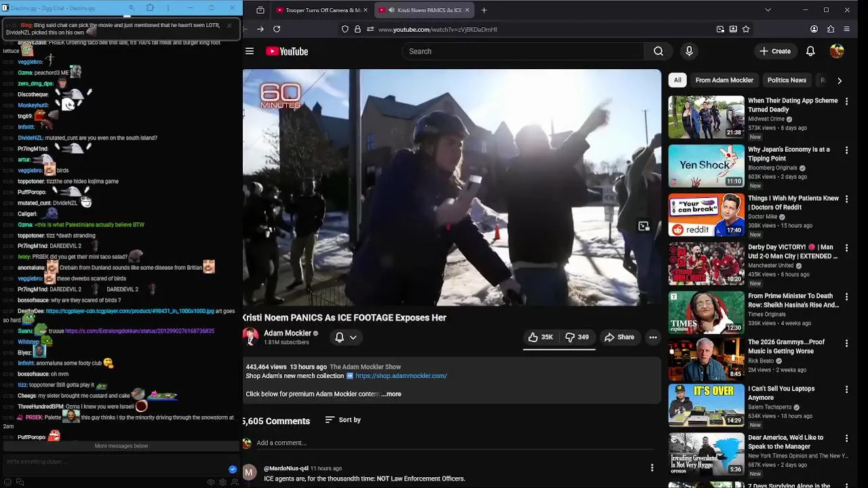The image size is (868, 488).
Task: Open options for MardoNius-q4l comment
Action: (652, 468)
